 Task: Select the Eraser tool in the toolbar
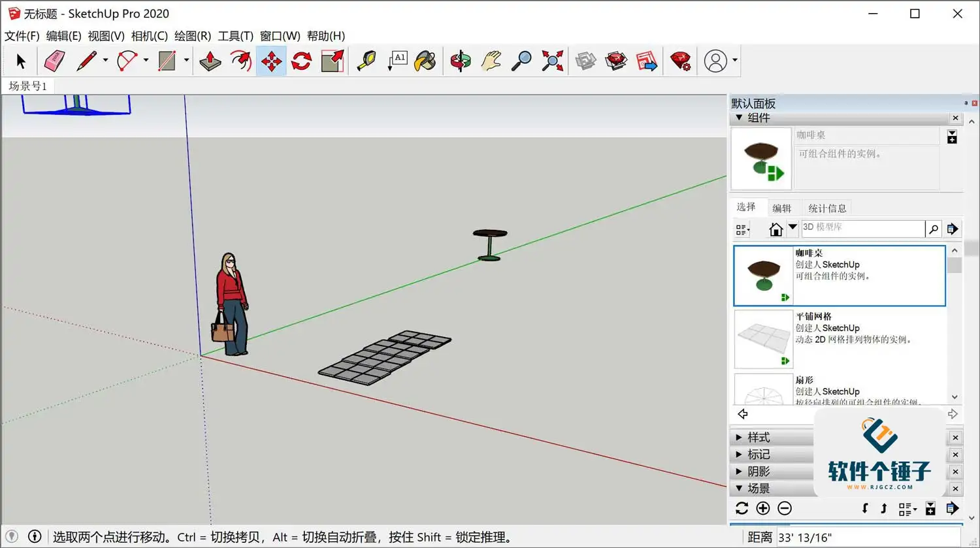[x=55, y=60]
